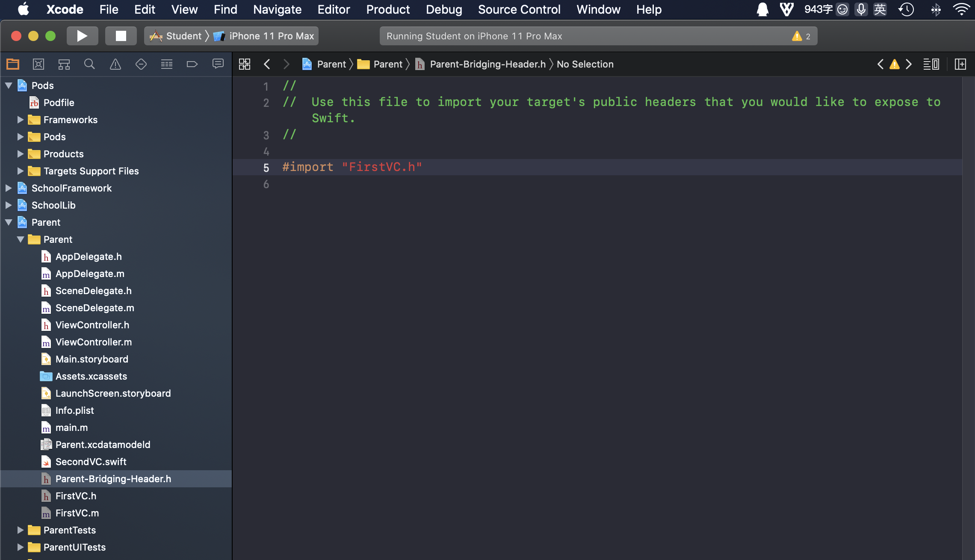Screen dimensions: 975x560
Task: Open Time Machine menu bar icon
Action: coord(906,9)
